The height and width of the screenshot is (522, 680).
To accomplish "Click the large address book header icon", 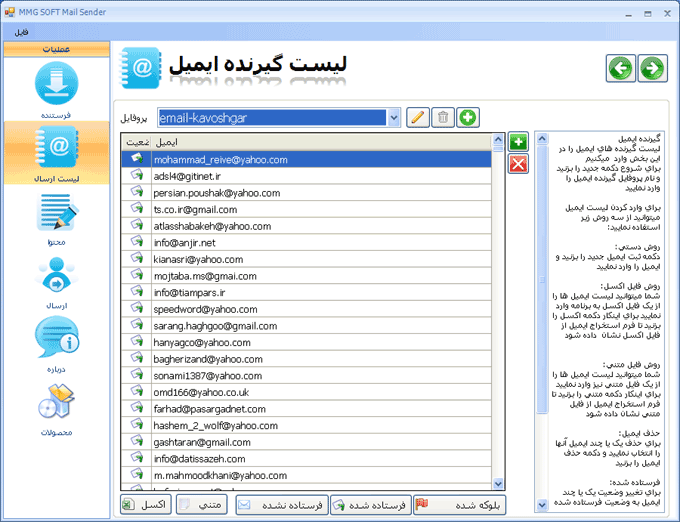I will pyautogui.click(x=140, y=68).
